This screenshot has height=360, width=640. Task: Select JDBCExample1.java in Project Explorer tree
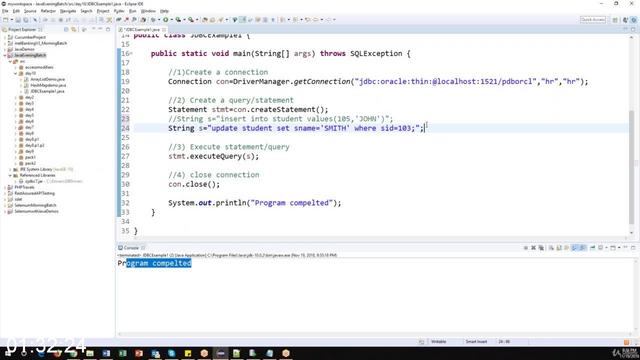pos(47,91)
